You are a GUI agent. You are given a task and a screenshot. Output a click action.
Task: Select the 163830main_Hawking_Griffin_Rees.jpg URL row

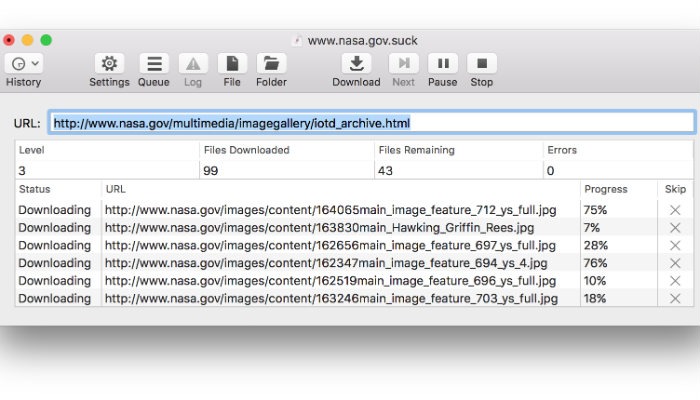click(319, 228)
